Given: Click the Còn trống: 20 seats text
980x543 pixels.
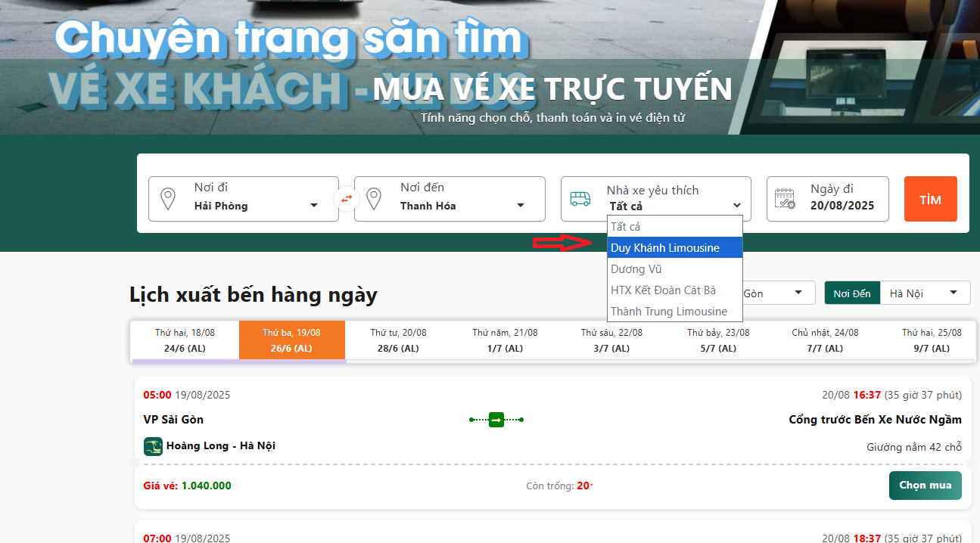Looking at the screenshot, I should [x=560, y=486].
